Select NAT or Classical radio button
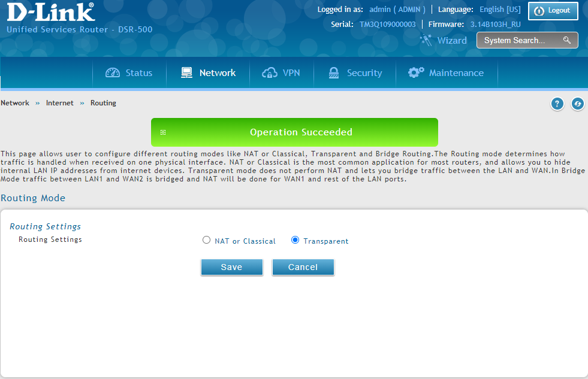The image size is (588, 379). [206, 239]
